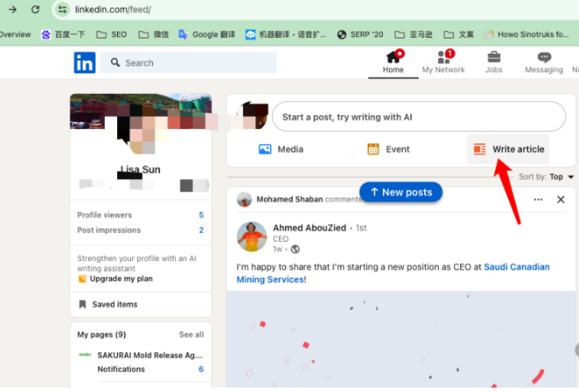Open the 机器翻译 bookmark
This screenshot has width=579, height=392.
point(286,34)
